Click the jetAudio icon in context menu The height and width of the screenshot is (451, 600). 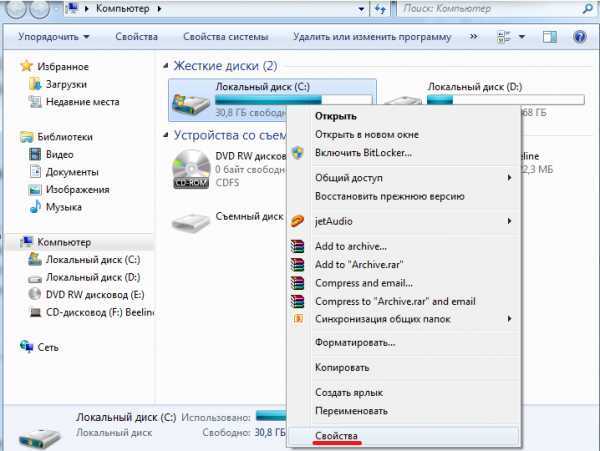click(x=297, y=221)
